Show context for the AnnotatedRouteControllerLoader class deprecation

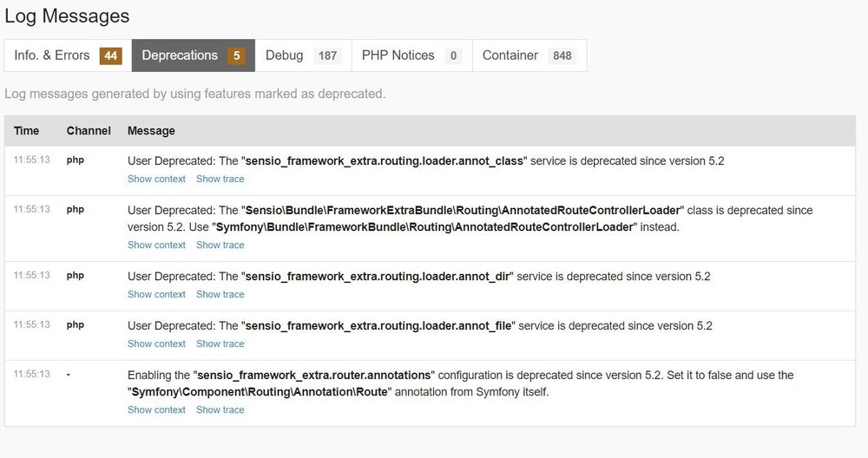tap(156, 245)
